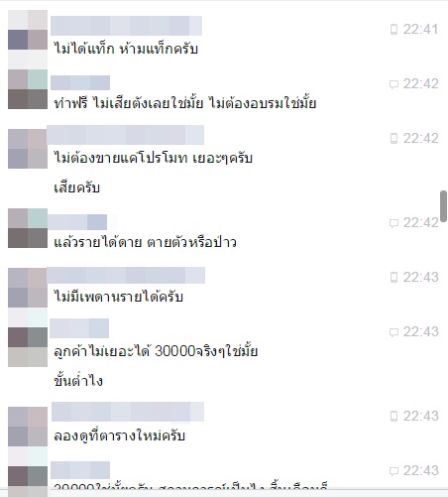Click the message text เสียครับ
Viewport: 448px width, 497px height.
tap(76, 188)
